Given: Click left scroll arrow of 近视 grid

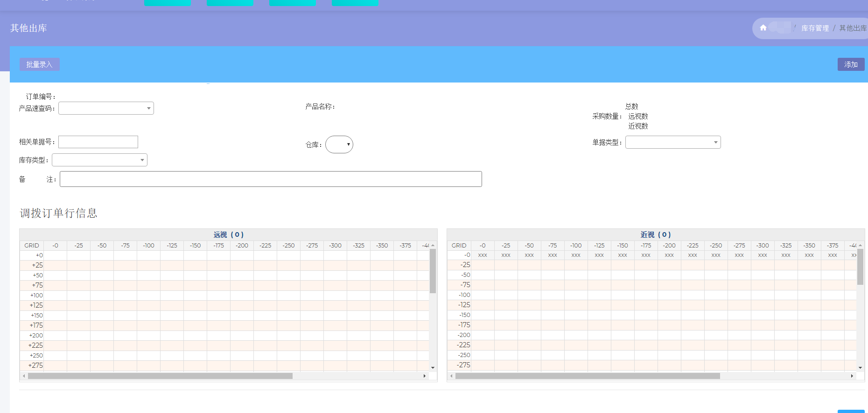Looking at the screenshot, I should (x=451, y=376).
